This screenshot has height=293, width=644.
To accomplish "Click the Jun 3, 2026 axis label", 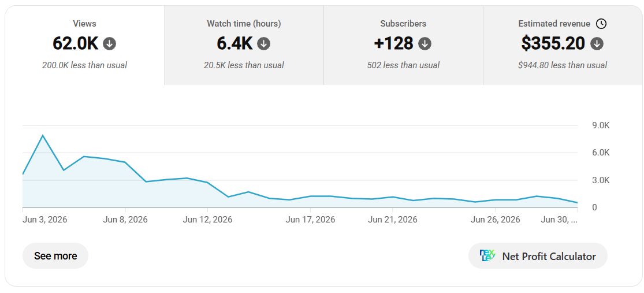I will click(45, 220).
